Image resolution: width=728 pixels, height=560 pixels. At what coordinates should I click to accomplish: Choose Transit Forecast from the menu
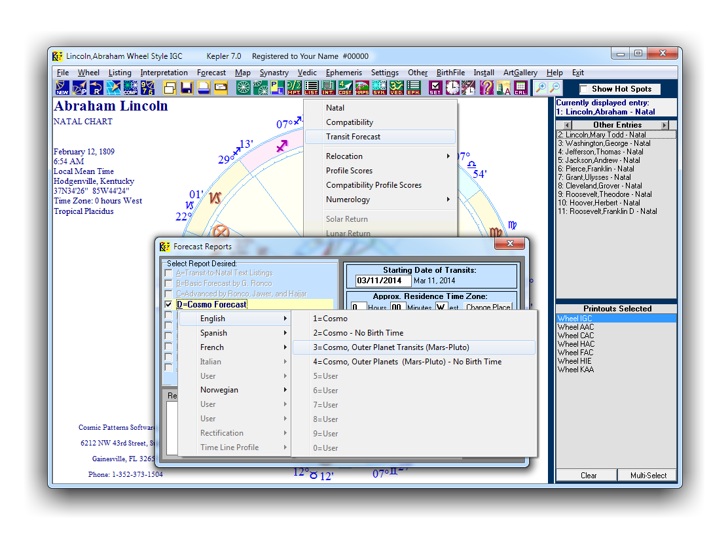[380, 137]
